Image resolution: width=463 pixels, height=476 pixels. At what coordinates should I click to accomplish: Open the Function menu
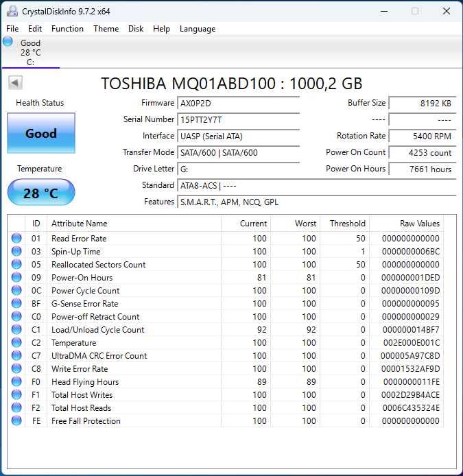pyautogui.click(x=67, y=29)
